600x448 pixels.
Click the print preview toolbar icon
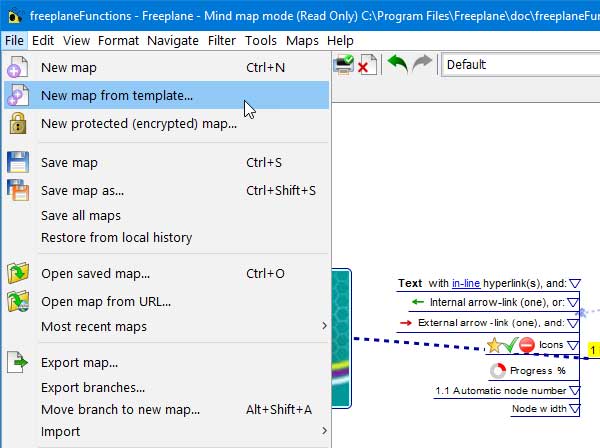coord(343,64)
